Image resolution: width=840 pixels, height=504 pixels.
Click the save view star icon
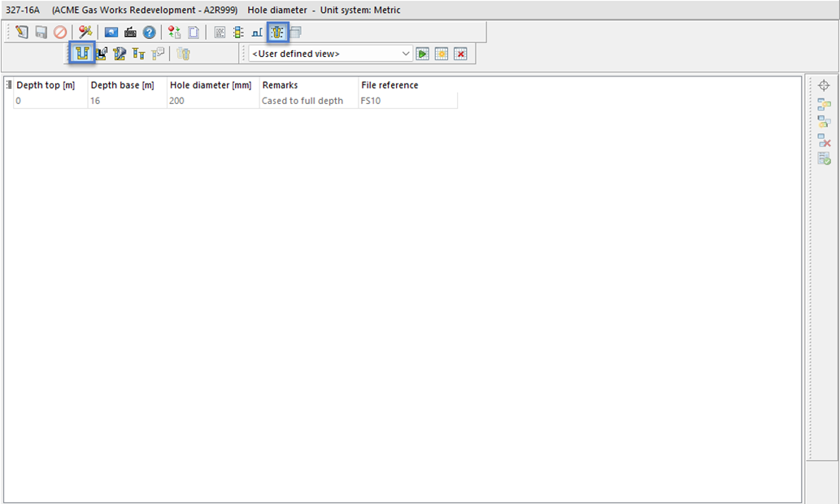442,54
